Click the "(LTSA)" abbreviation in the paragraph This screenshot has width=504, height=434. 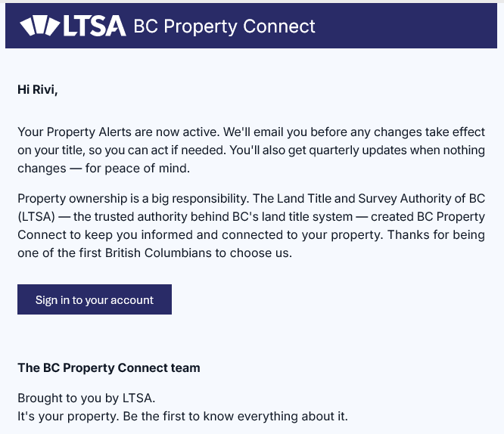coord(36,216)
